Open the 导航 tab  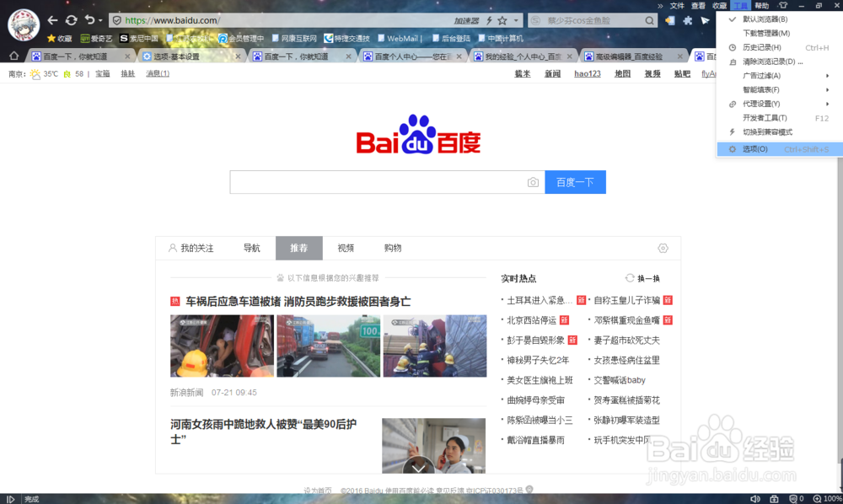251,249
